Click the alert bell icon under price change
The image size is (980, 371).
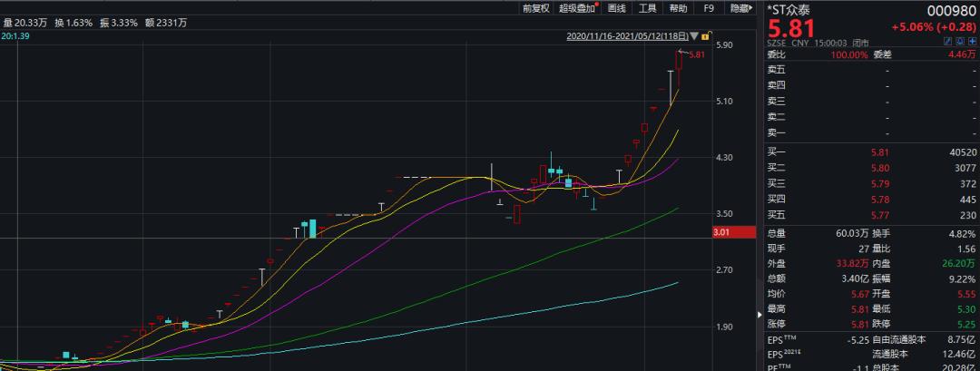pos(960,41)
